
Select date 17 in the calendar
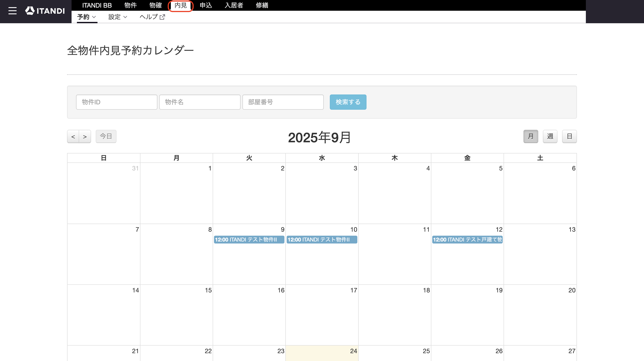point(354,290)
